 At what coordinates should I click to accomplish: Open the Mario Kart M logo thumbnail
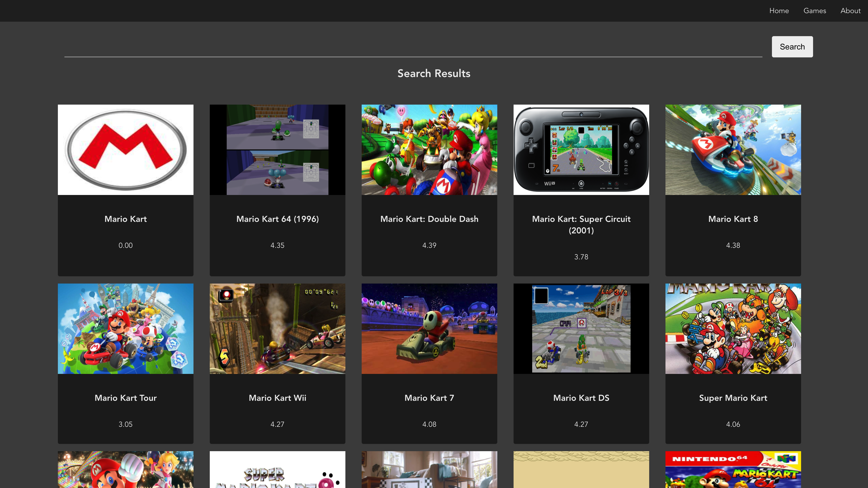[x=125, y=150]
